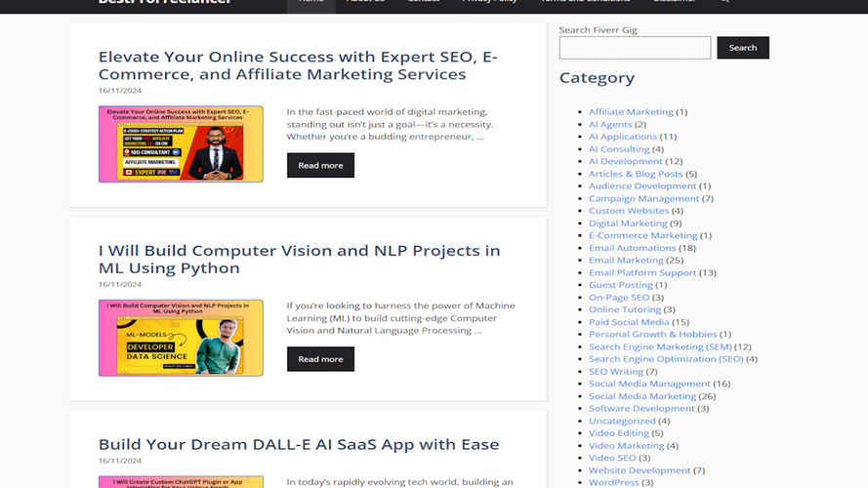
Task: Click excerpt 'If you're looking to harness the power'
Action: click(400, 318)
